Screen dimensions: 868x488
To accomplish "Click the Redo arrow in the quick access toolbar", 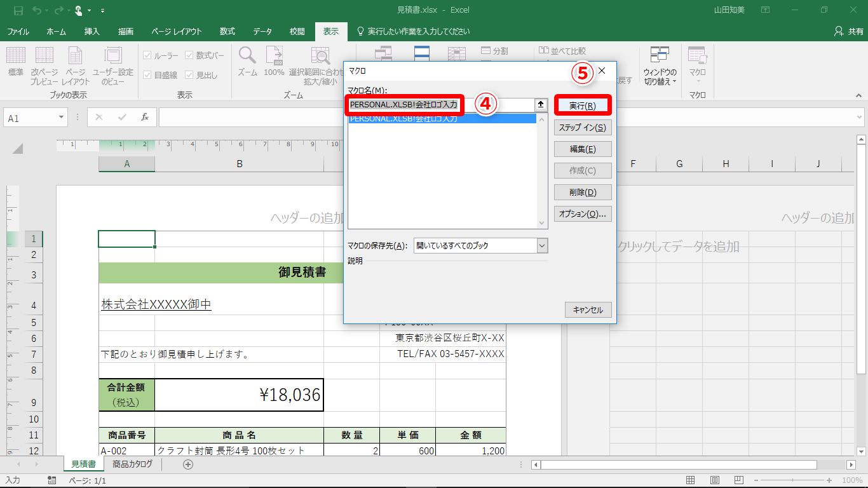I will pyautogui.click(x=59, y=10).
